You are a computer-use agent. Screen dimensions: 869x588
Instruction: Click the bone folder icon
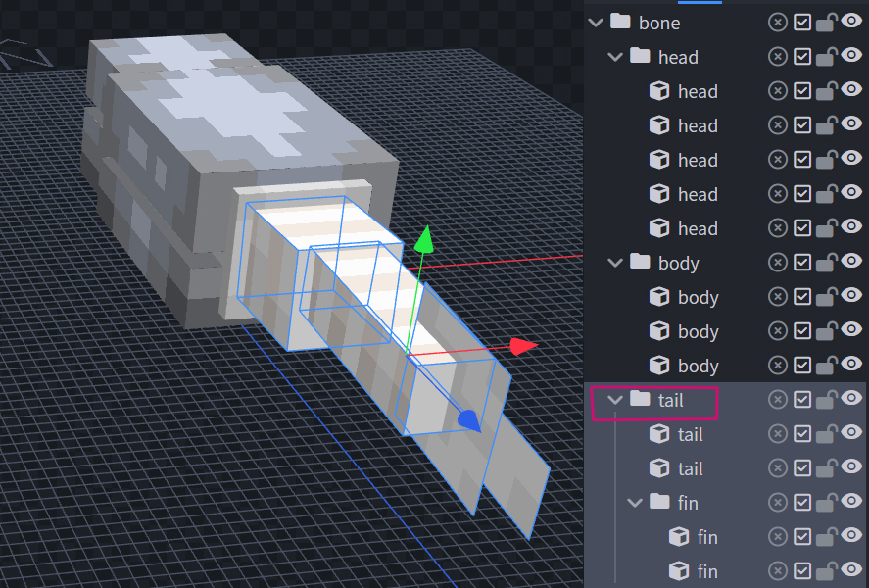coord(620,22)
